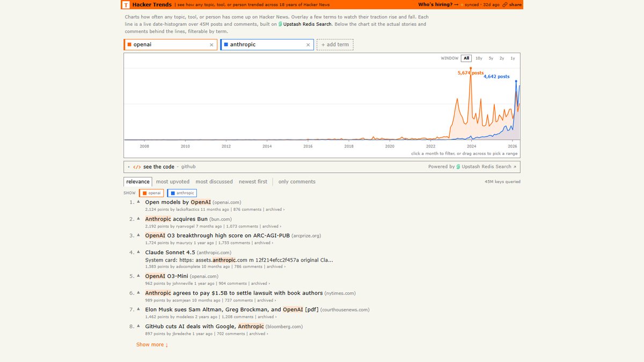644x362 pixels.
Task: Select the All window range
Action: pos(466,58)
